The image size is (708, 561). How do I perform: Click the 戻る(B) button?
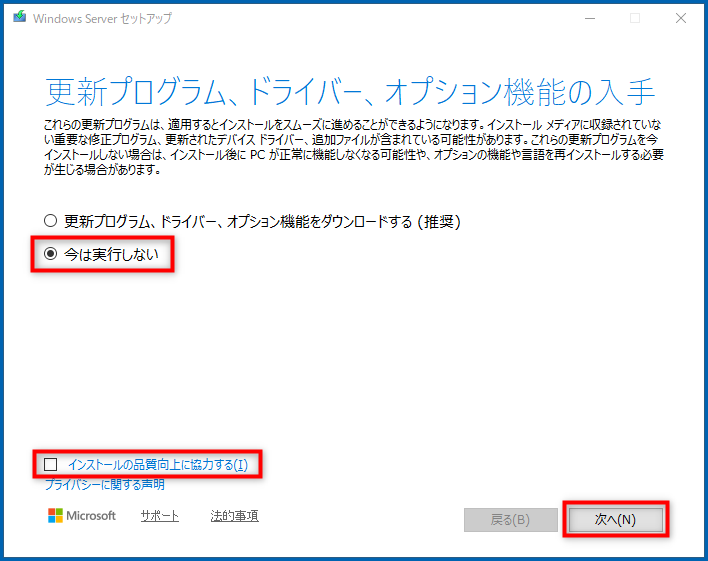tap(511, 519)
